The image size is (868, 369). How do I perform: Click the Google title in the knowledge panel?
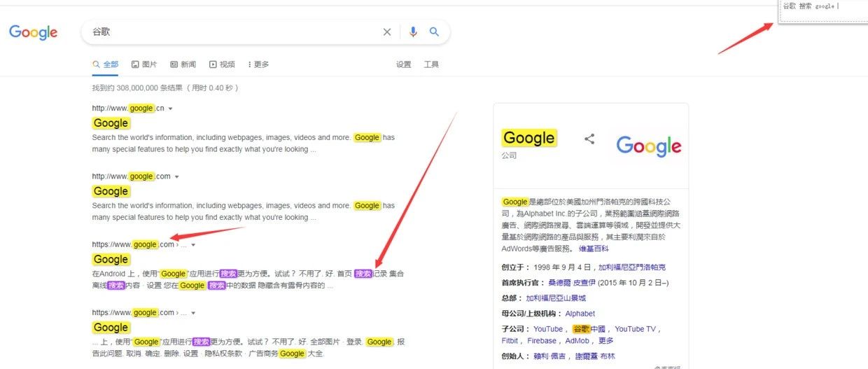(528, 138)
